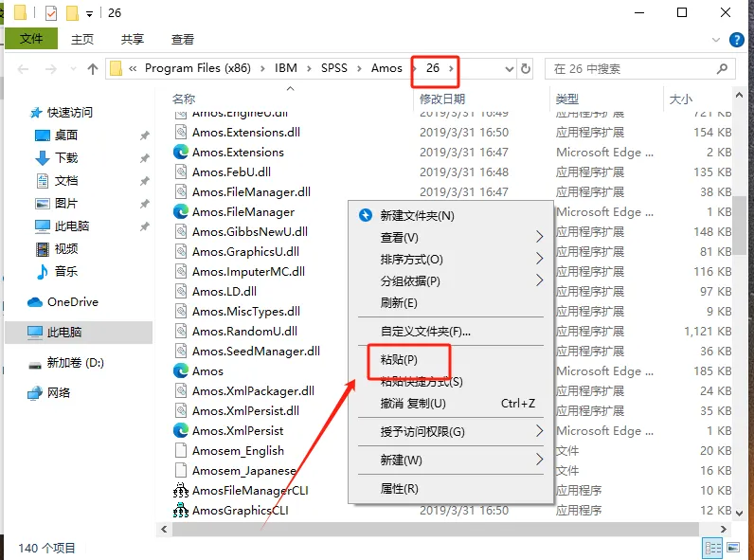Expand submenu arrow for 排序方式(O)
The image size is (754, 560).
[x=539, y=259]
